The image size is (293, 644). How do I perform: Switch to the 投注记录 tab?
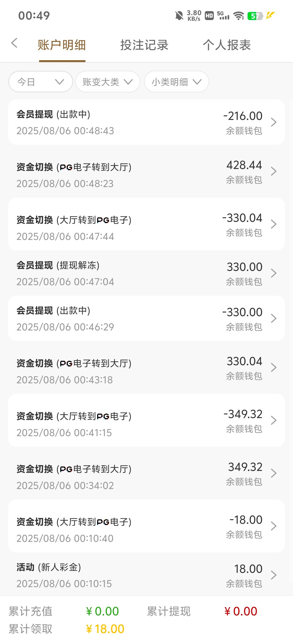[x=144, y=45]
